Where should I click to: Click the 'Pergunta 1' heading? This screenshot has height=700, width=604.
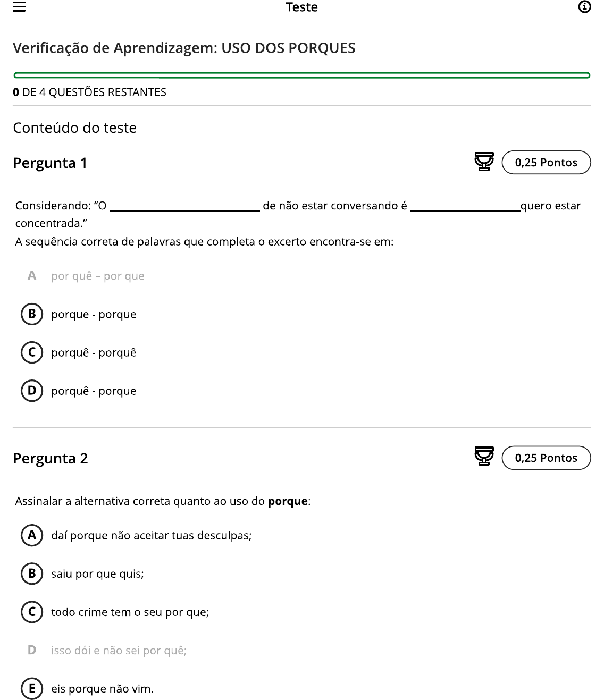pyautogui.click(x=50, y=163)
